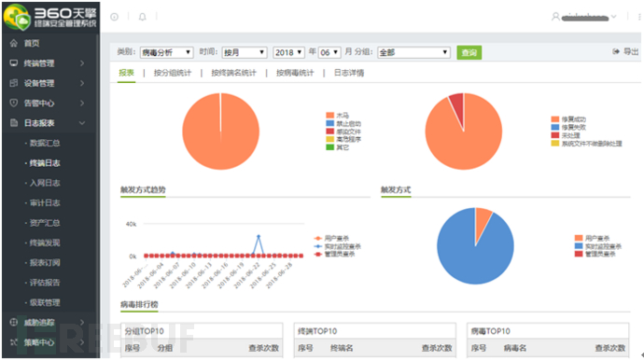The width and height of the screenshot is (644, 361).
Task: Open 终端发现 in the sidebar
Action: pyautogui.click(x=45, y=243)
